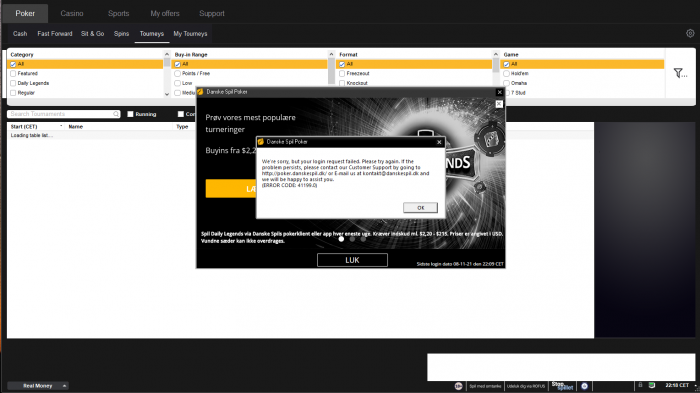Click OK in the login failed dialog
Image resolution: width=700 pixels, height=393 pixels.
tap(420, 208)
